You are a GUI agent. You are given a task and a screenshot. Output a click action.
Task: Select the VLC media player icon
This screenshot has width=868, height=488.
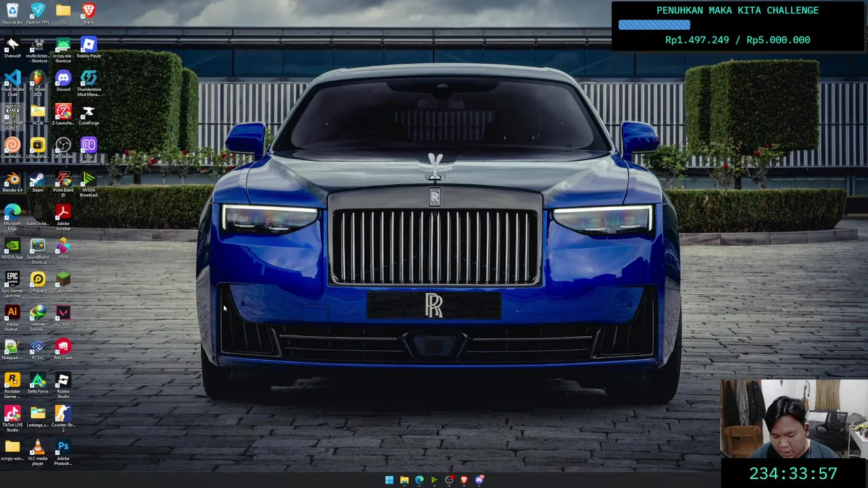click(x=38, y=453)
